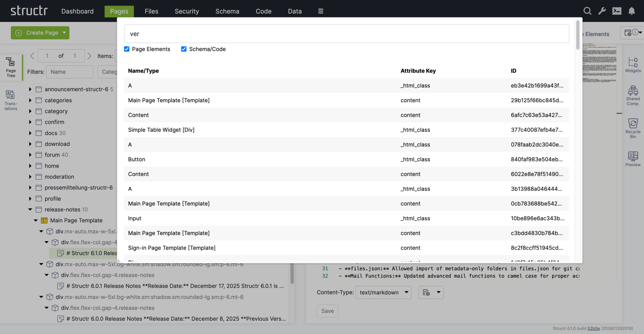This screenshot has height=334, width=644.
Task: Switch to the Page Tree panel
Action: coord(11,67)
